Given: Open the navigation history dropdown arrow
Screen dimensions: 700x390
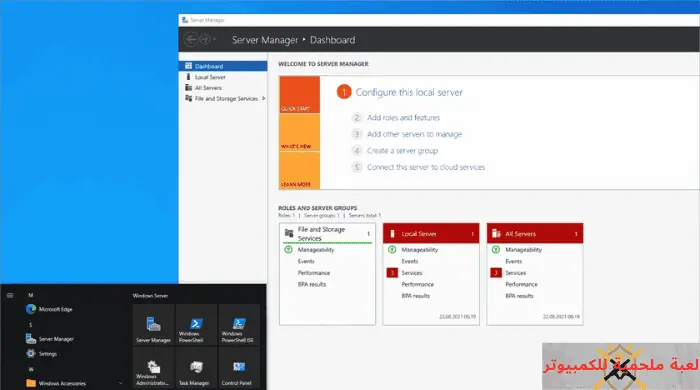Looking at the screenshot, I should coord(215,40).
